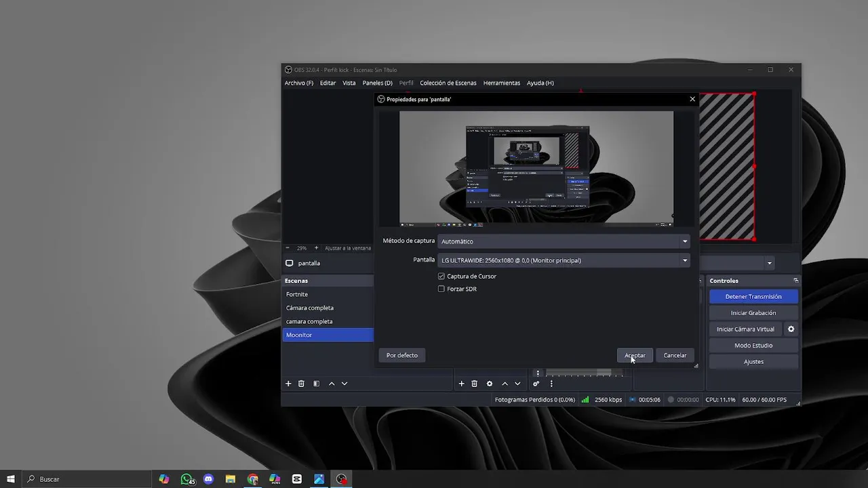Open Windows Start menu
The width and height of the screenshot is (868, 488).
[11, 479]
